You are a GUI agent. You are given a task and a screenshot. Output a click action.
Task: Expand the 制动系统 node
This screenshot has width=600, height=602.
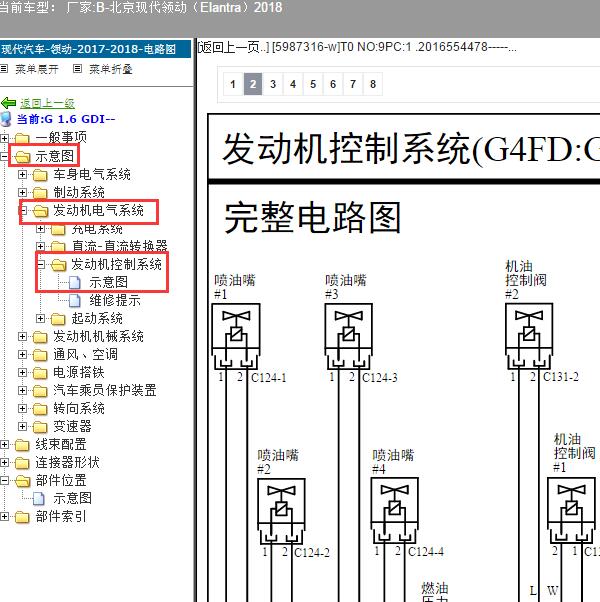[22, 192]
